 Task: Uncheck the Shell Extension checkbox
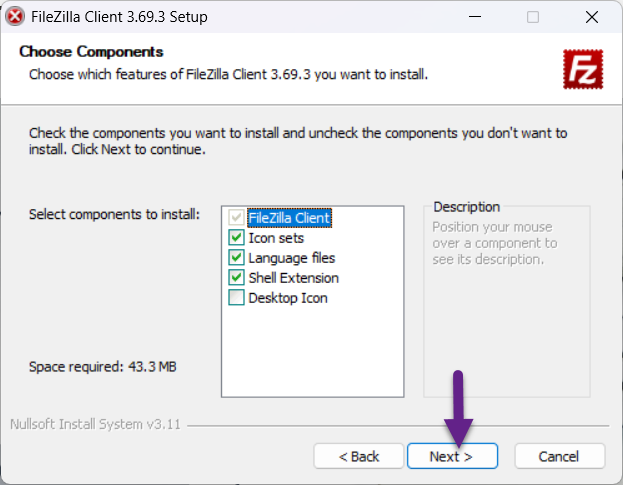pos(236,278)
